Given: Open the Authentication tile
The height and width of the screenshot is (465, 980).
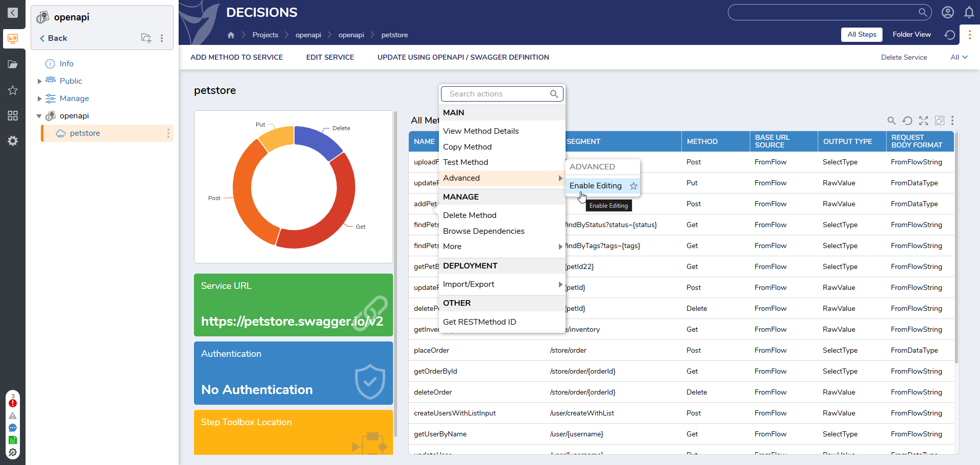Looking at the screenshot, I should [x=293, y=373].
